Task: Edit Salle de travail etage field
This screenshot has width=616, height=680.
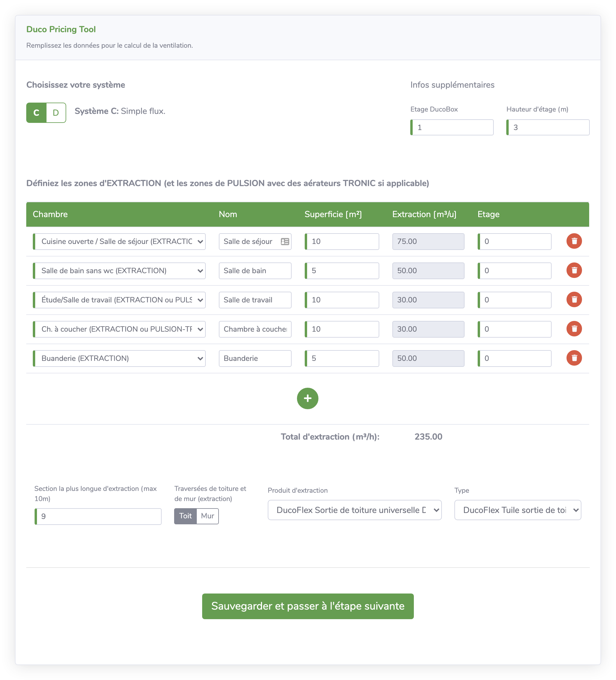Action: click(515, 300)
